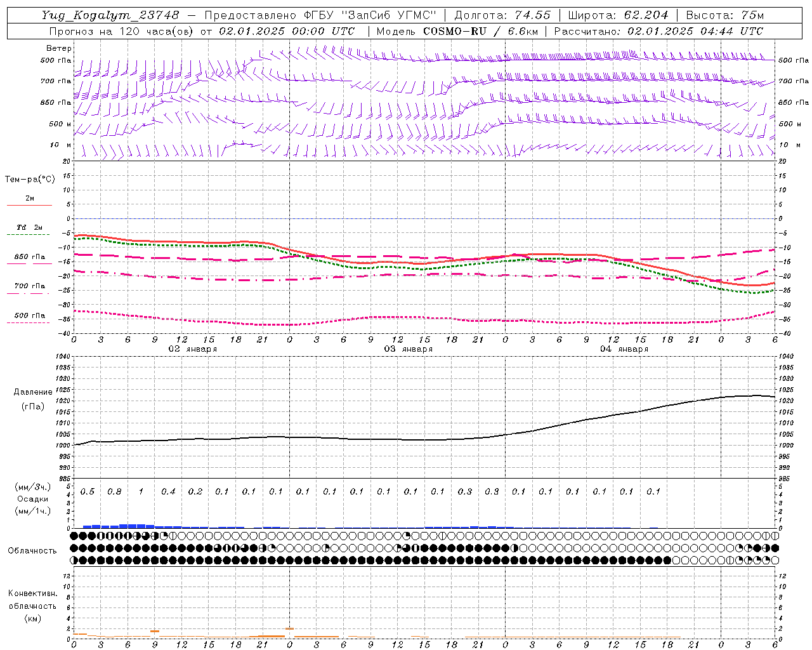Click the 985 value on left pressure axis
This screenshot has height=650, width=812.
click(x=65, y=479)
